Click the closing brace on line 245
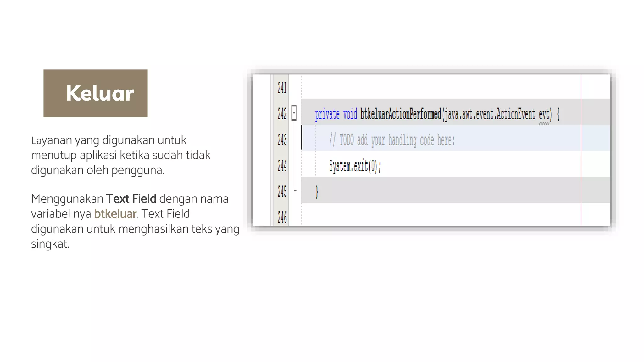The width and height of the screenshot is (644, 362). (317, 191)
